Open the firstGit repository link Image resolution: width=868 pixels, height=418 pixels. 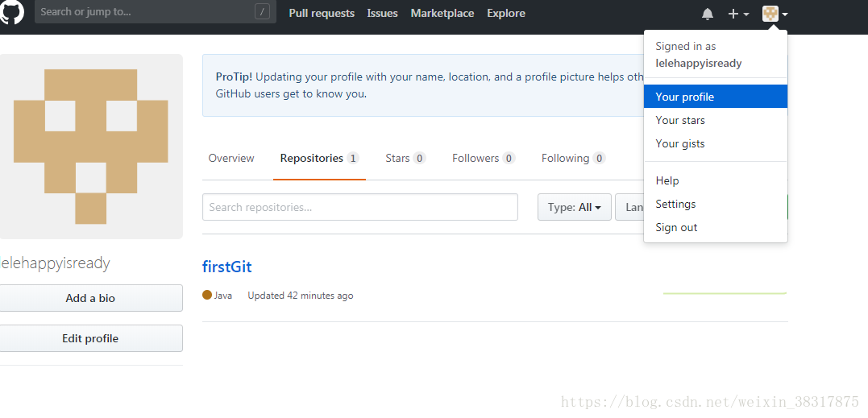click(227, 267)
